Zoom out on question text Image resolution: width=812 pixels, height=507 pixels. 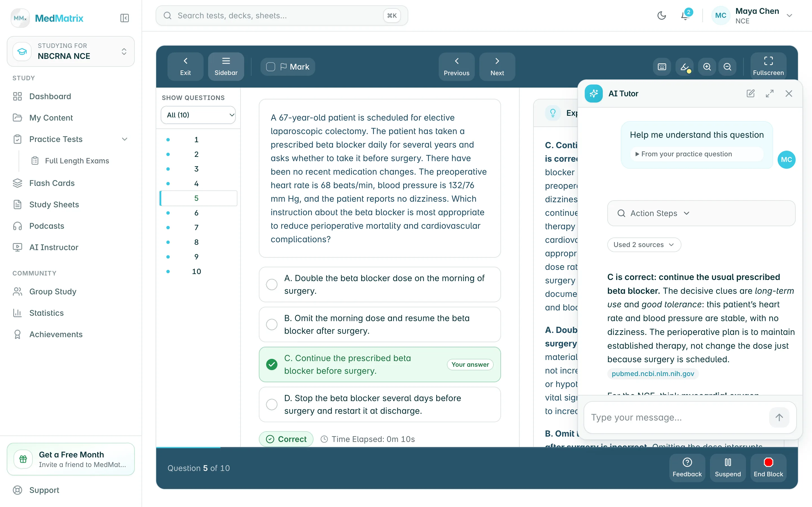[x=727, y=67]
